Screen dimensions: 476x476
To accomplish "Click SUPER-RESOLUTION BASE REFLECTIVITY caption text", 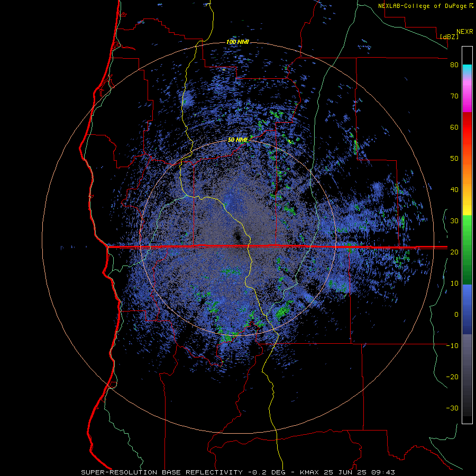I will tap(162, 472).
